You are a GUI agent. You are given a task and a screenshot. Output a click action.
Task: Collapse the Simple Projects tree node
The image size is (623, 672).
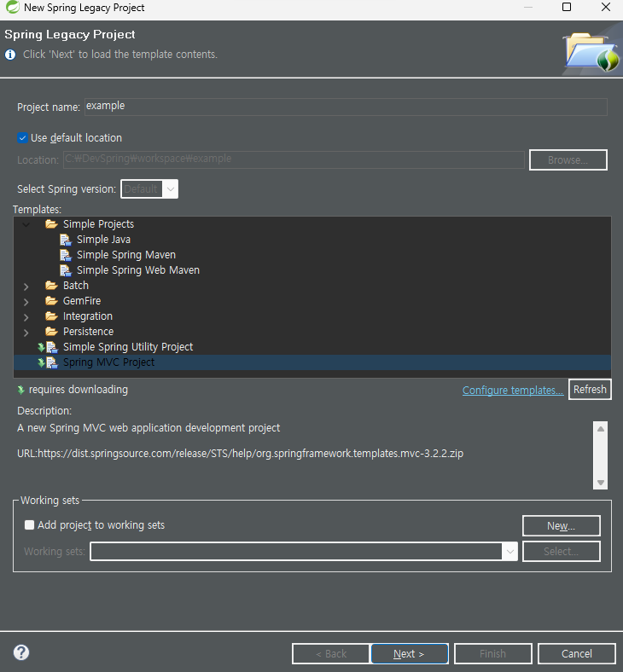(x=26, y=224)
